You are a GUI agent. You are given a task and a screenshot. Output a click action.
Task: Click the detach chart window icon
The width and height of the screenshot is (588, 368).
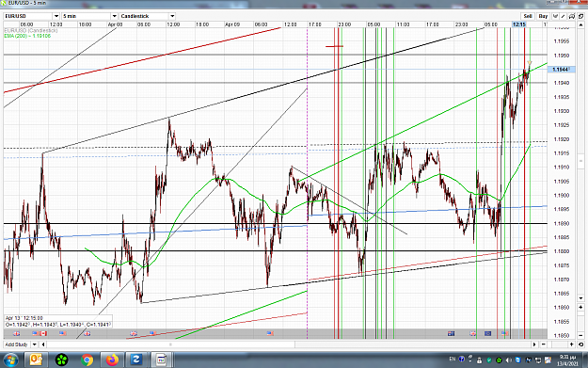(580, 16)
